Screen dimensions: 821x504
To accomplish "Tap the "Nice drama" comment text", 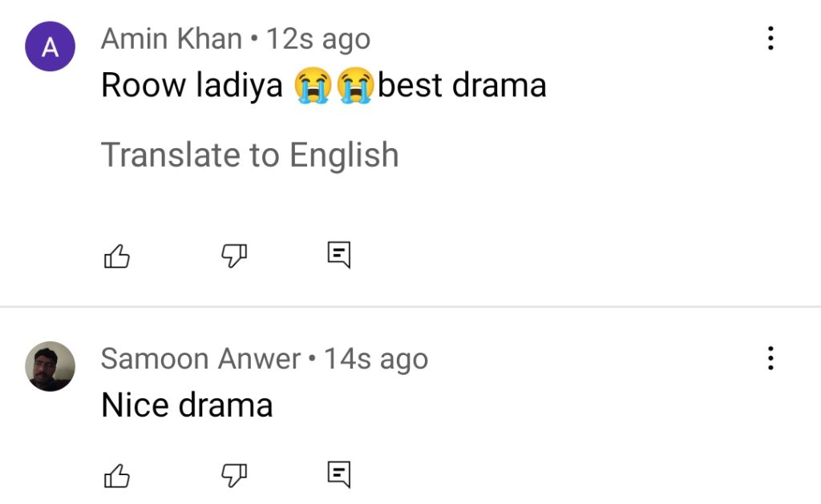I will pyautogui.click(x=187, y=405).
